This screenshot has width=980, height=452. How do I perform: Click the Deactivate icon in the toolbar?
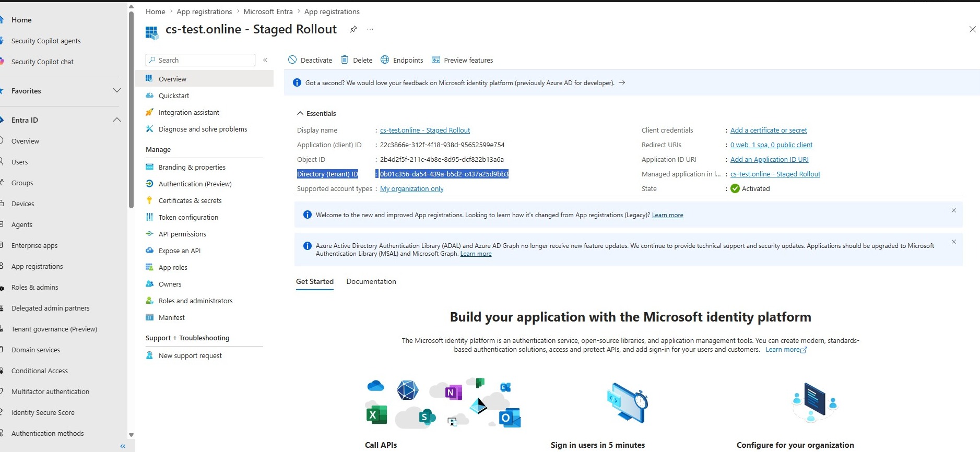[292, 60]
